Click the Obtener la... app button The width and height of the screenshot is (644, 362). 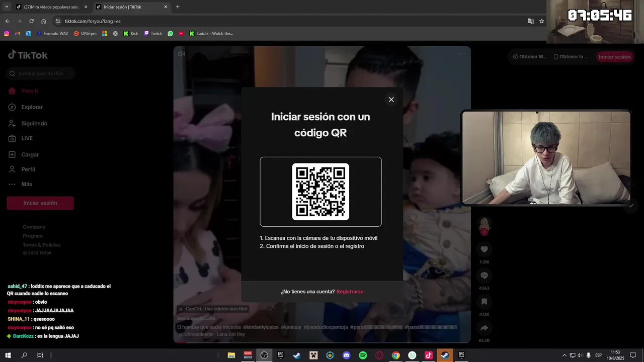[x=571, y=57]
